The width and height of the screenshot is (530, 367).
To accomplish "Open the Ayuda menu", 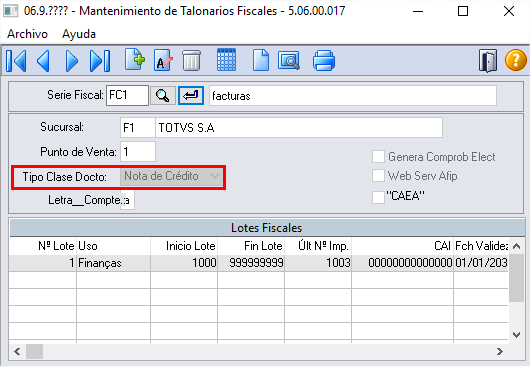I will click(79, 34).
